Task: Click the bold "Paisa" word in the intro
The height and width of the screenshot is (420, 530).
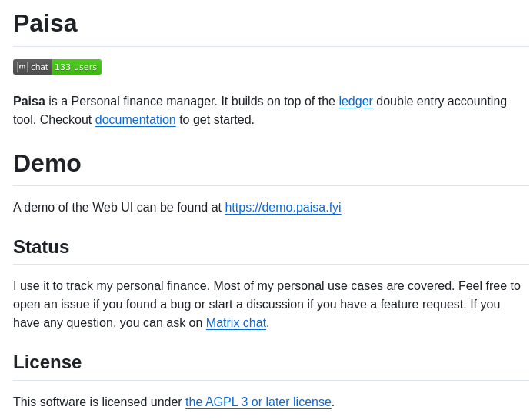Action: 29,102
